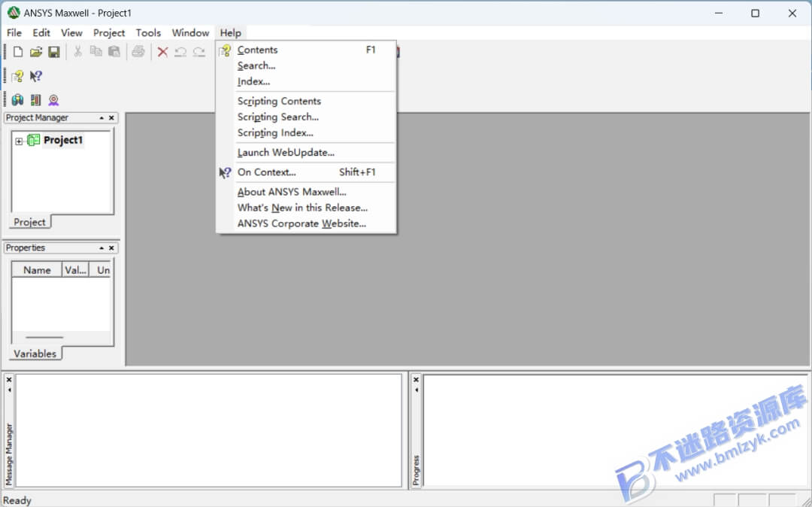The height and width of the screenshot is (507, 812).
Task: Select Launch WebUpdate... menu entry
Action: click(x=306, y=152)
